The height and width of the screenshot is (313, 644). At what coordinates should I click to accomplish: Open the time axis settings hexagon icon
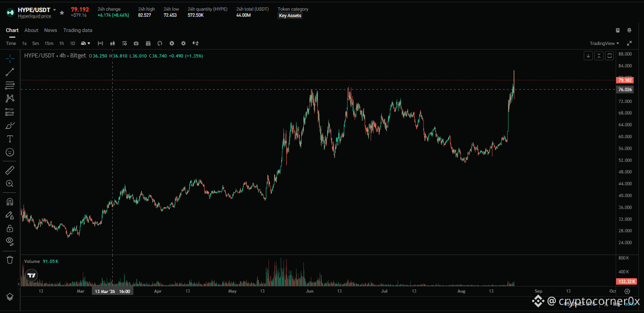(x=627, y=291)
